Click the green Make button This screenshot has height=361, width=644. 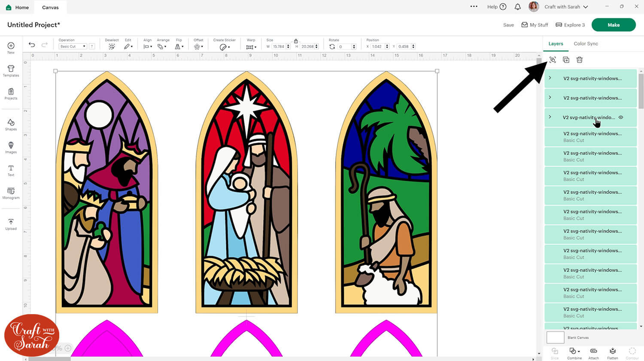click(613, 25)
